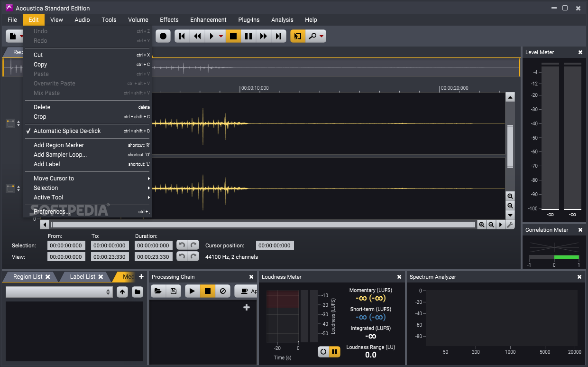Image resolution: width=588 pixels, height=367 pixels.
Task: Select Delete in the Edit menu
Action: click(87, 107)
